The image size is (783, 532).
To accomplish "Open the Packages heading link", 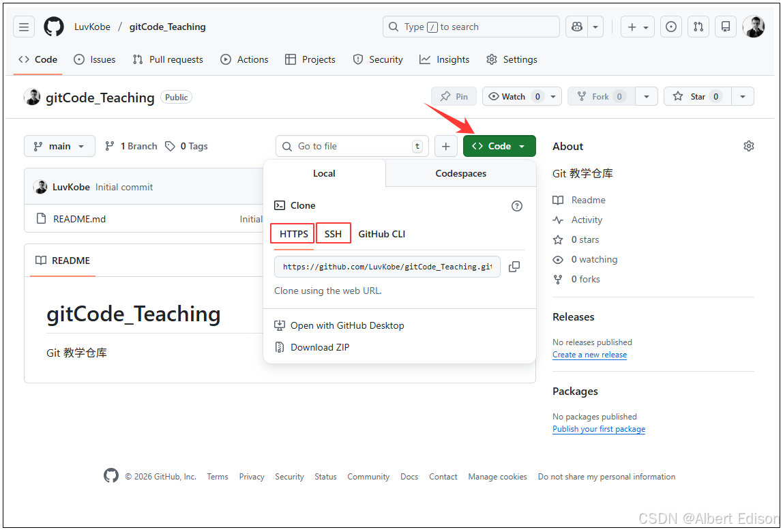I will [575, 391].
